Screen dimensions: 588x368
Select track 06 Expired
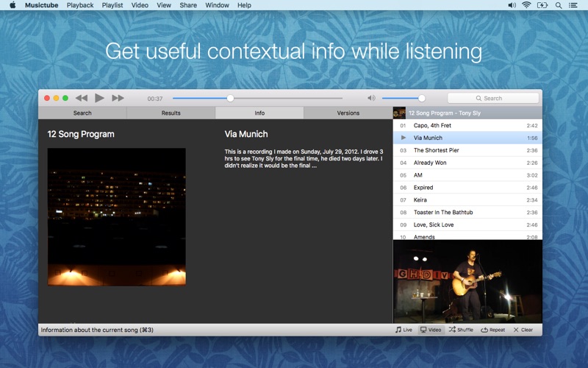[x=467, y=188]
